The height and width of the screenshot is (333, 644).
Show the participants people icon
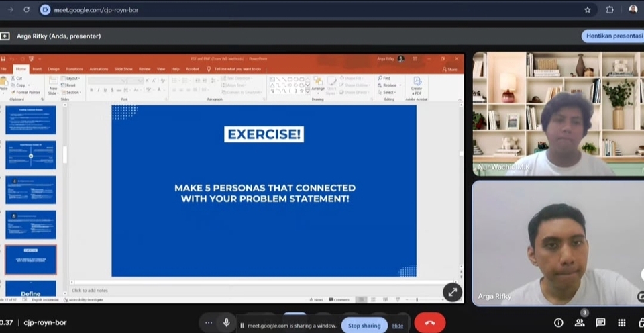coord(580,323)
